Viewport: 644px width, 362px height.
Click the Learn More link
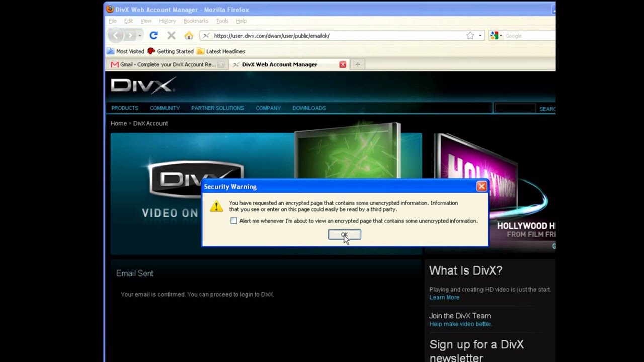[x=444, y=297]
